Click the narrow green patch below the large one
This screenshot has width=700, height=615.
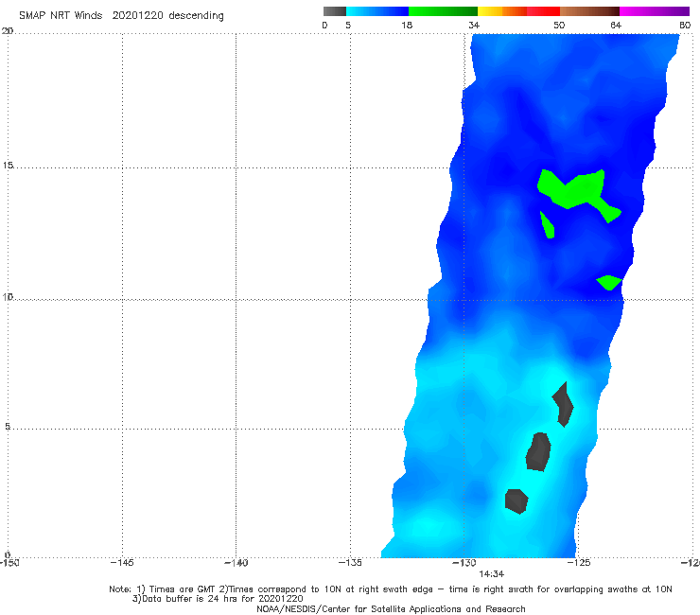click(x=548, y=225)
